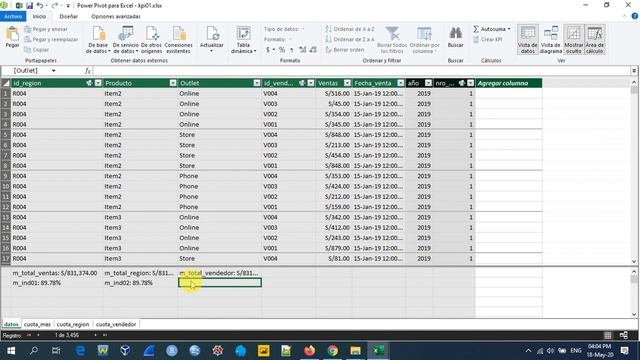
Task: Click the Save icon in title bar
Action: coord(29,6)
